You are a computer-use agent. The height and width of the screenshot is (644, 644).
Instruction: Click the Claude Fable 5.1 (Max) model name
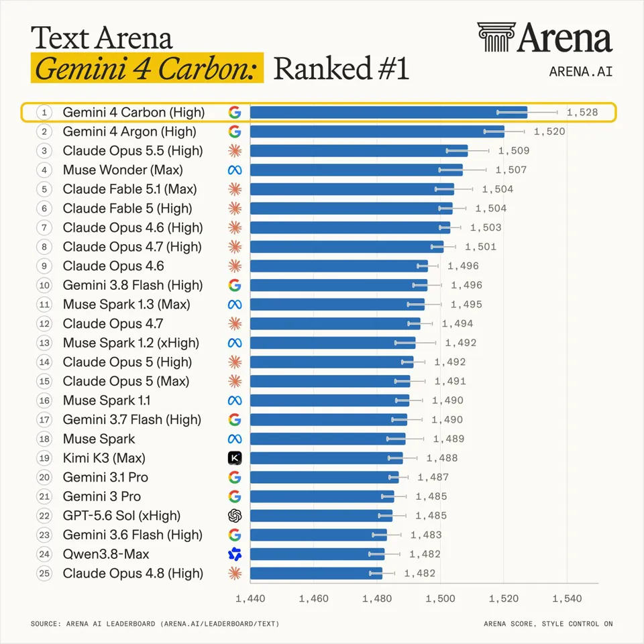tap(129, 189)
